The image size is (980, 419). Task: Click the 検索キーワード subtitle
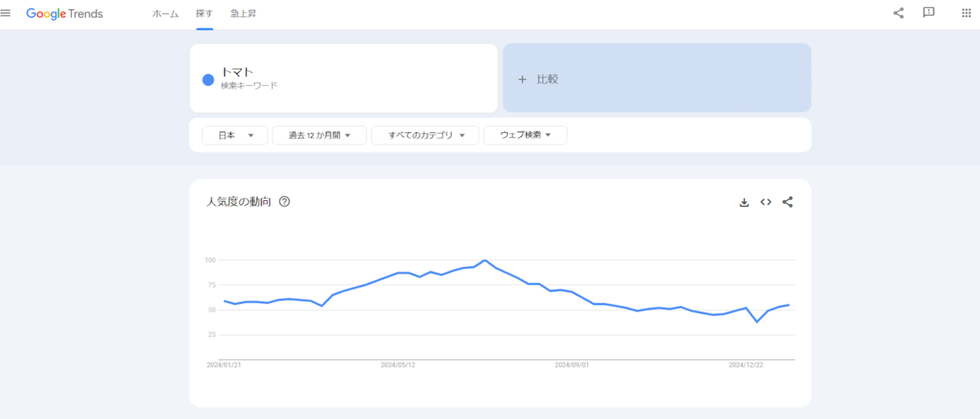[x=249, y=85]
